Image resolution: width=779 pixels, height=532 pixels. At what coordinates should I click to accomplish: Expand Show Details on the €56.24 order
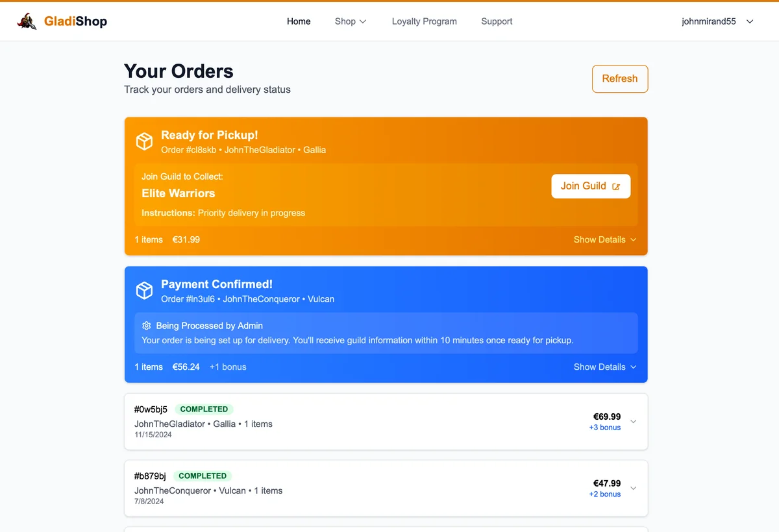point(604,367)
